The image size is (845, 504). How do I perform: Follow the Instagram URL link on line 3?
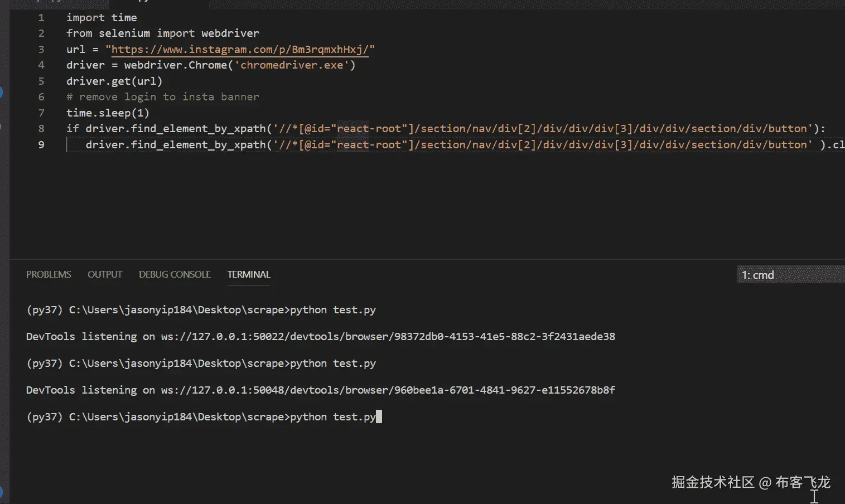(240, 49)
